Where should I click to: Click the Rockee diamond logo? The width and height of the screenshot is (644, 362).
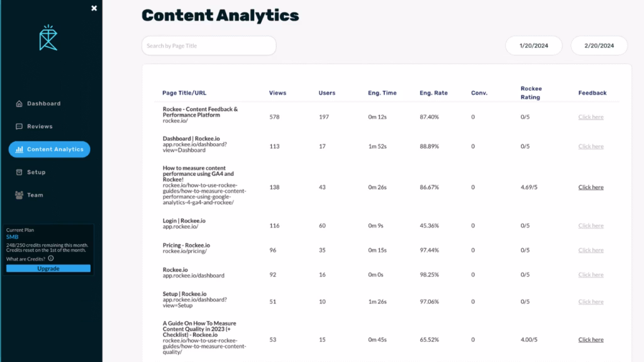[x=47, y=38]
